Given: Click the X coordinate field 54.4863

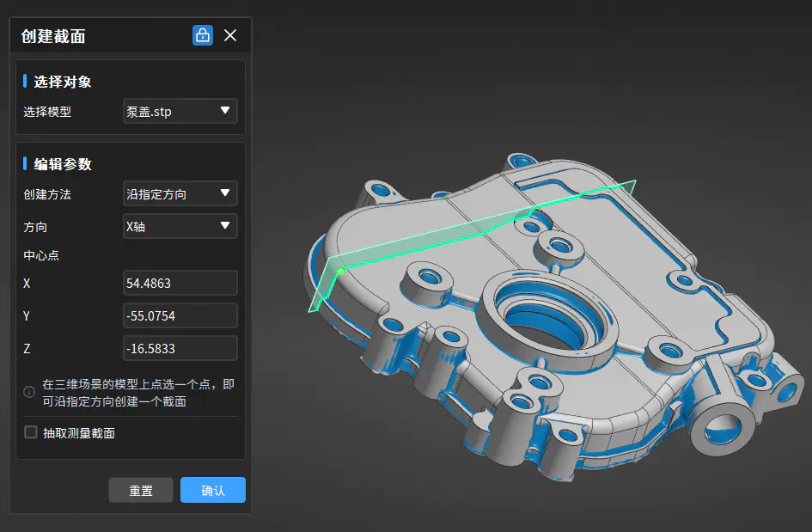Looking at the screenshot, I should point(180,283).
